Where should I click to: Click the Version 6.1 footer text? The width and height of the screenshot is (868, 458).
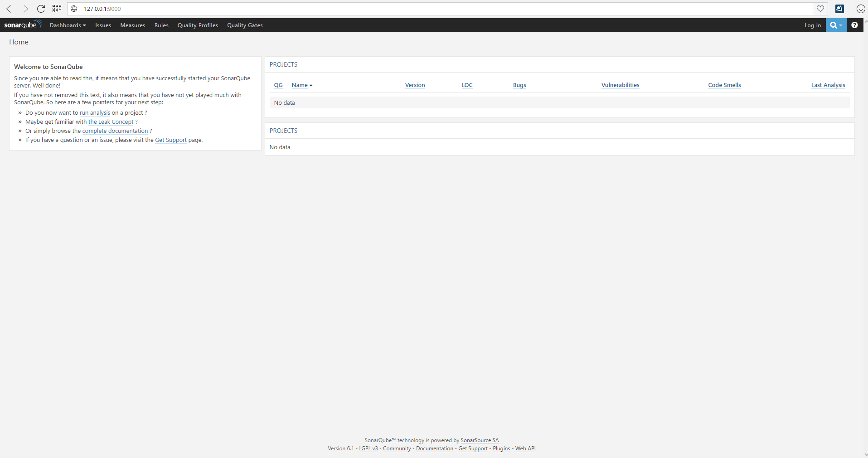tap(340, 448)
